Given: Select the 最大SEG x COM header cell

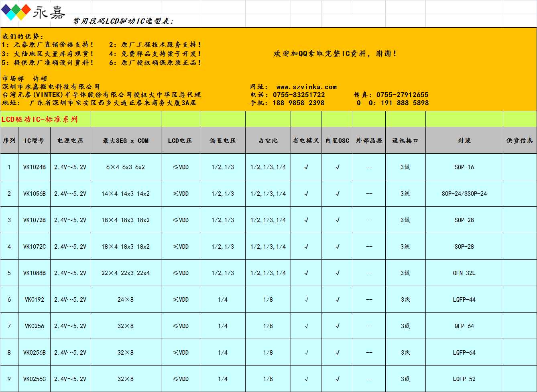Looking at the screenshot, I should [126, 140].
